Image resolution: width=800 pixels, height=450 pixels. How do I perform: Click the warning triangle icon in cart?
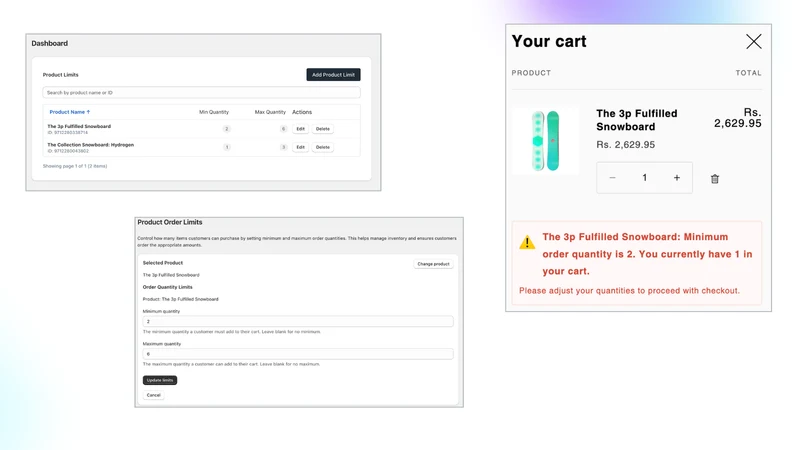(527, 242)
